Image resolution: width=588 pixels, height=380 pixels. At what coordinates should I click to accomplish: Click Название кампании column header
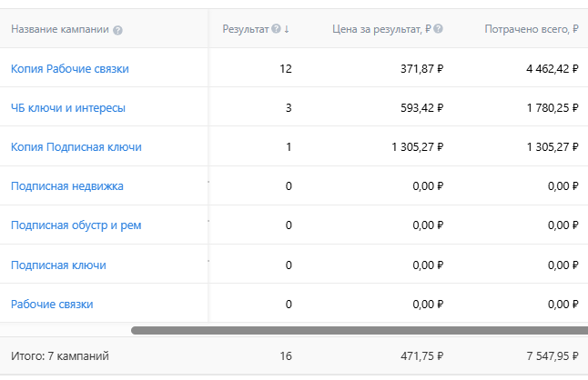tap(60, 29)
